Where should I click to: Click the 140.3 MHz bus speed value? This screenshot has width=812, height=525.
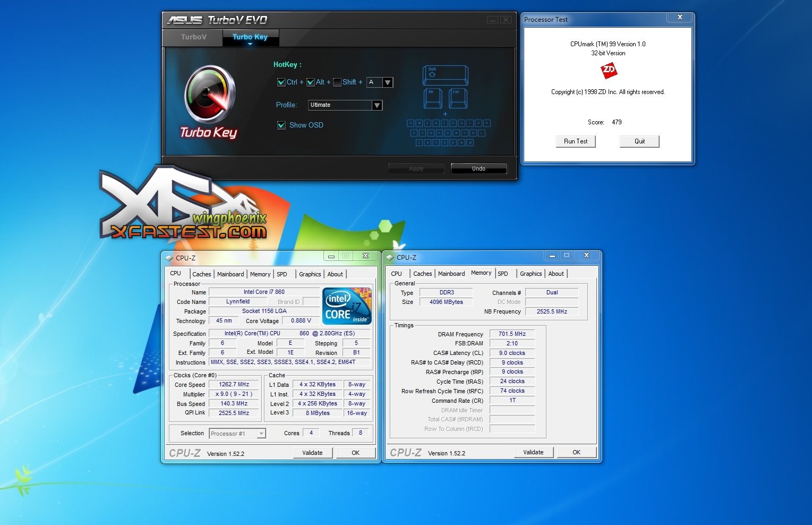[234, 404]
